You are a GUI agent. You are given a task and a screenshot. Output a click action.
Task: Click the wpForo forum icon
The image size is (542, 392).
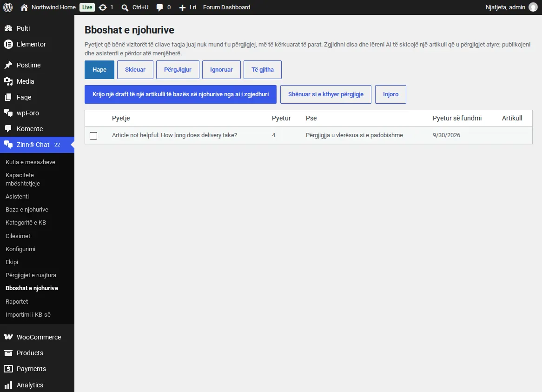pyautogui.click(x=8, y=113)
